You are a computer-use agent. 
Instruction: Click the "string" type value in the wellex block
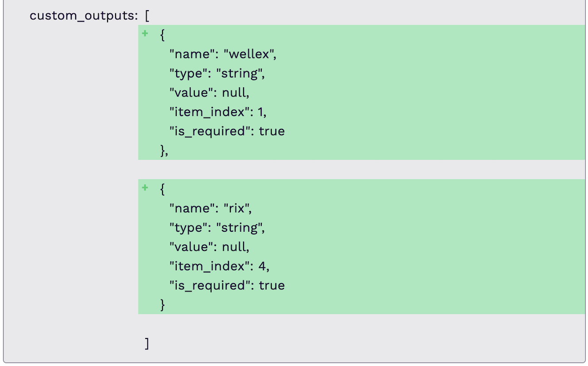240,73
